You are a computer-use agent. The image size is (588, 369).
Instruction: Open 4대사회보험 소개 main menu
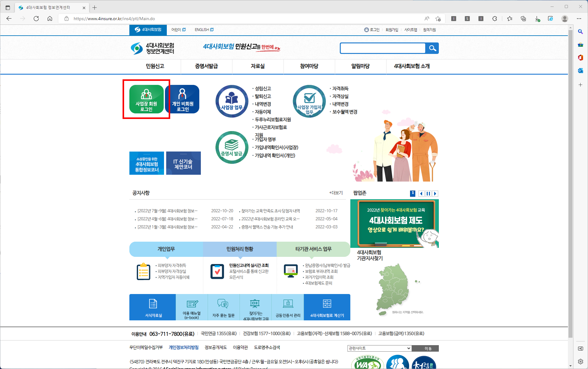[x=412, y=66]
